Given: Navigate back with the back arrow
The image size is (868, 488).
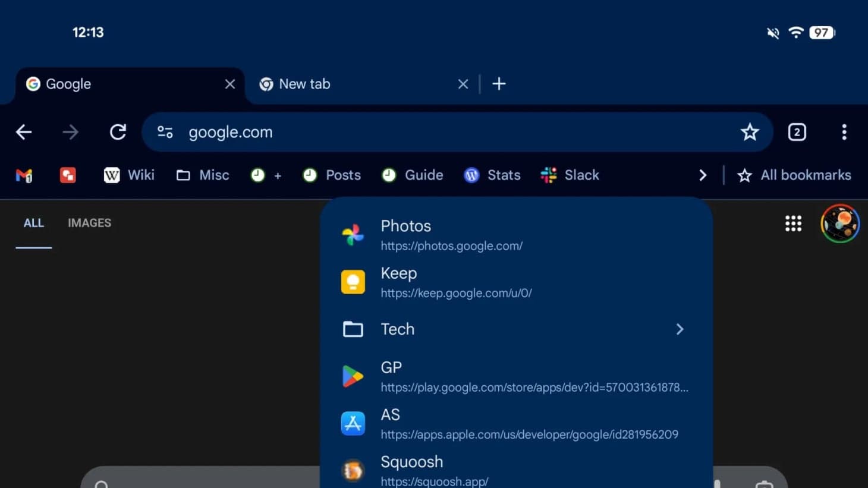Looking at the screenshot, I should [x=23, y=132].
